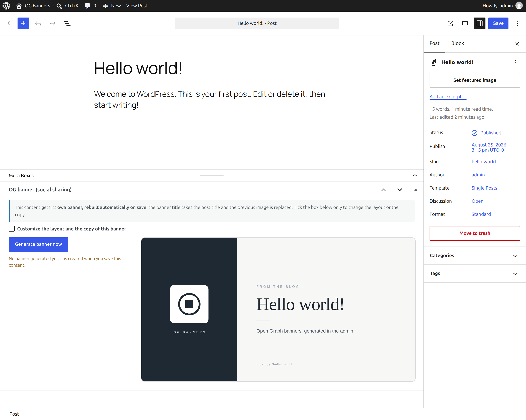
Task: Change the August 25, 2026 publish date
Action: coord(489,147)
